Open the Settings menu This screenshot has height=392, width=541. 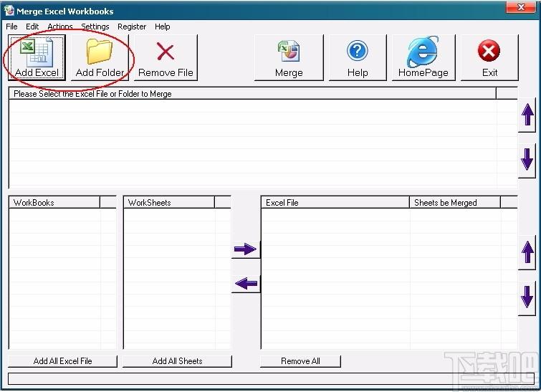tap(95, 27)
